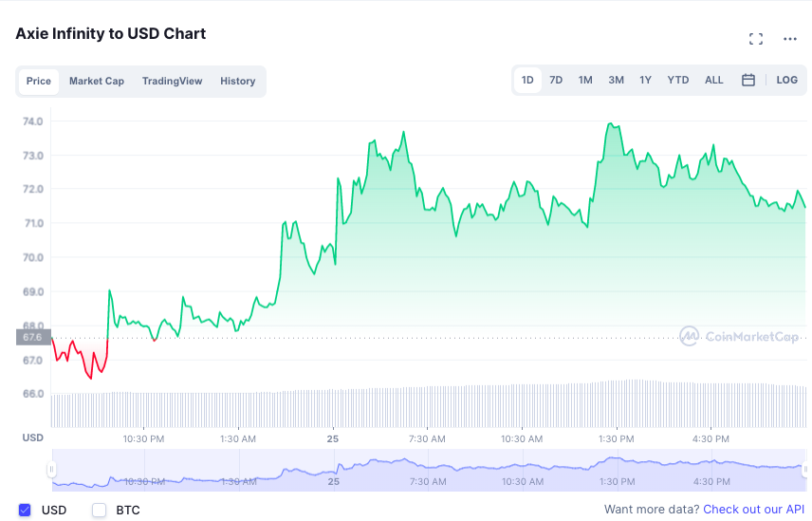Select the 1D time range
Screen dimensions: 812x521
(527, 81)
